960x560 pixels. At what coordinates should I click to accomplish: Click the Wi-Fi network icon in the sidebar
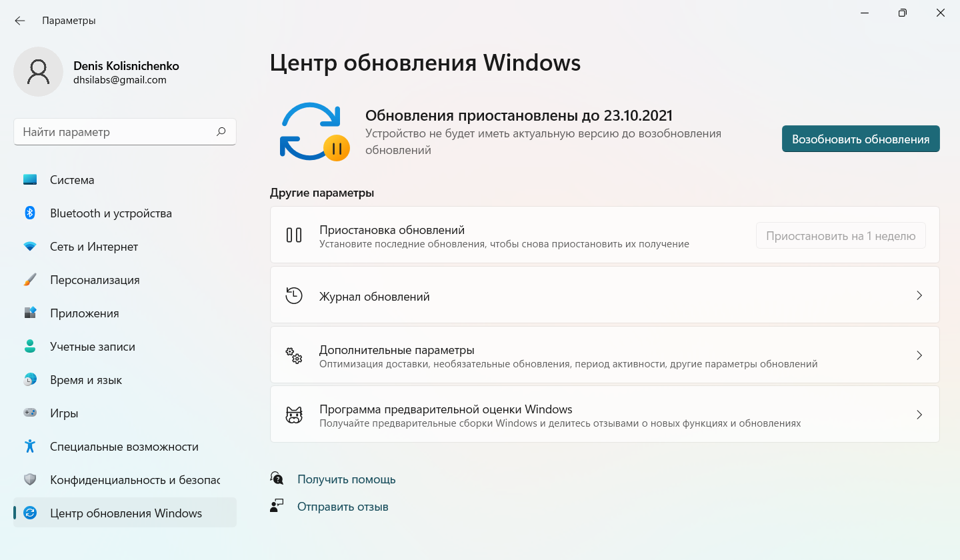click(30, 247)
